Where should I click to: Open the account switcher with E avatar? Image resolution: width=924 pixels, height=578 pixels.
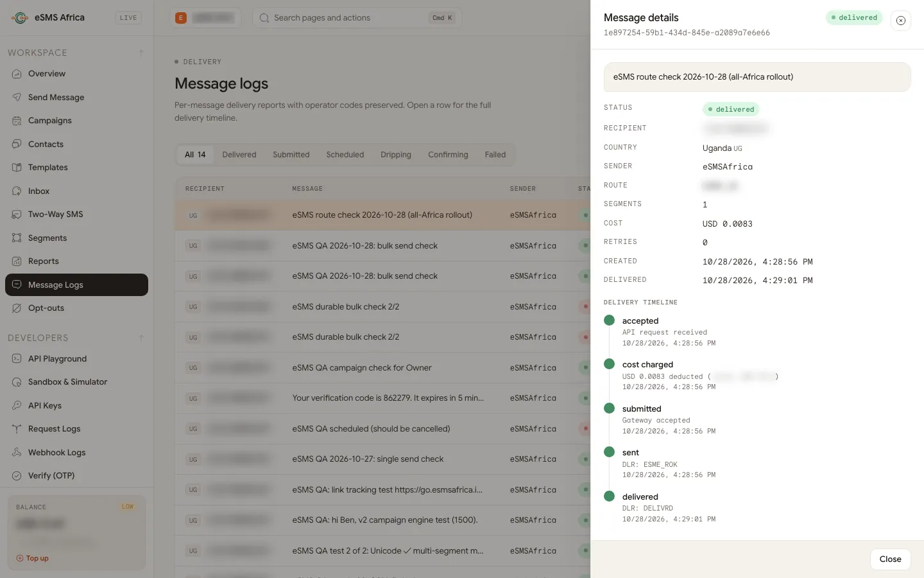tap(205, 18)
